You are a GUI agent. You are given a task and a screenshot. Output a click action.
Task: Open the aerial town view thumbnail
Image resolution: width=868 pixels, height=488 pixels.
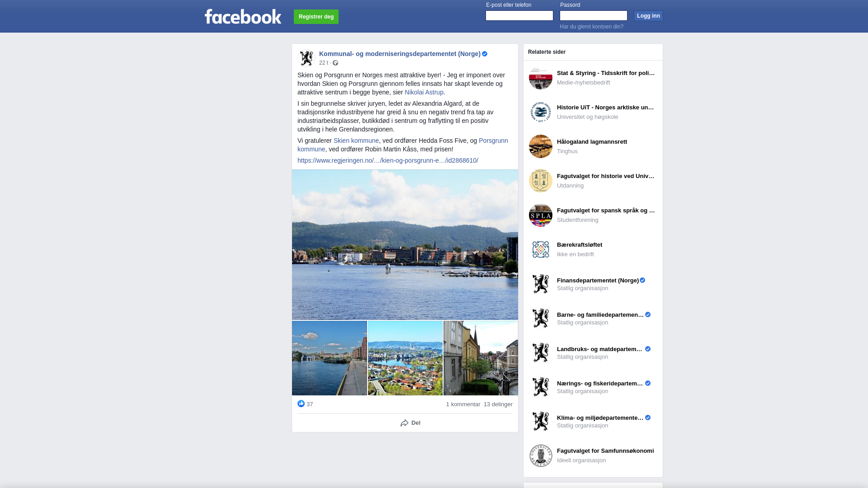pos(405,358)
